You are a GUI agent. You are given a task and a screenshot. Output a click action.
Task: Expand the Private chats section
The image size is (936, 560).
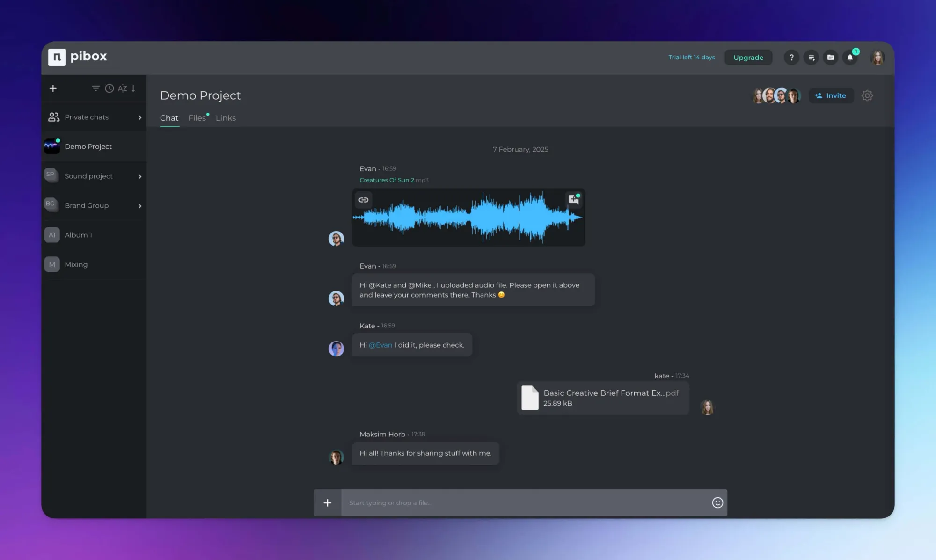(140, 116)
